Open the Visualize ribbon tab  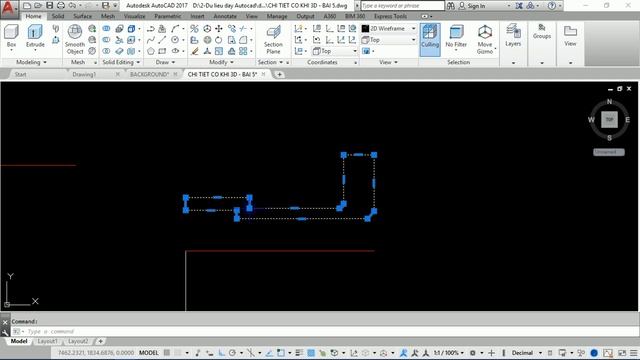point(135,16)
